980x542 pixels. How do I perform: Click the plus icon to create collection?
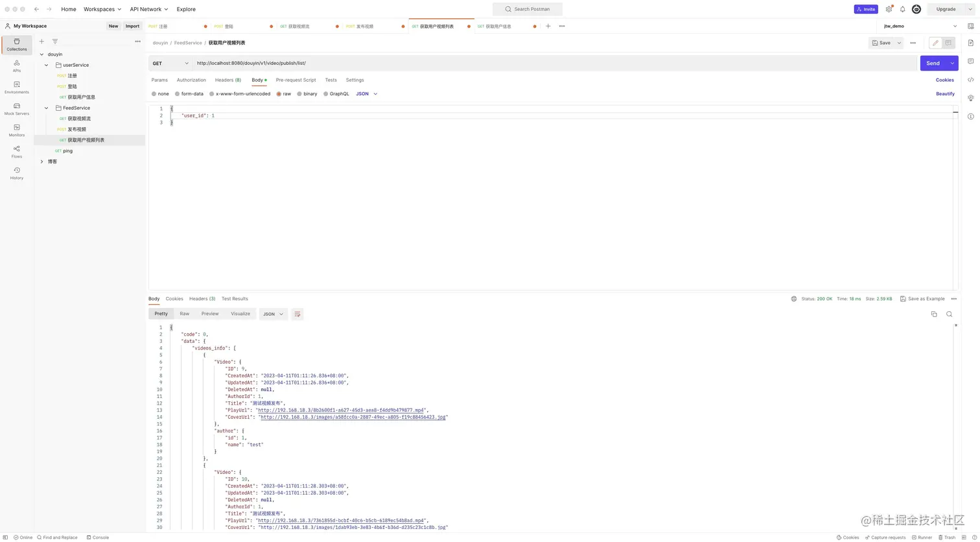click(42, 41)
